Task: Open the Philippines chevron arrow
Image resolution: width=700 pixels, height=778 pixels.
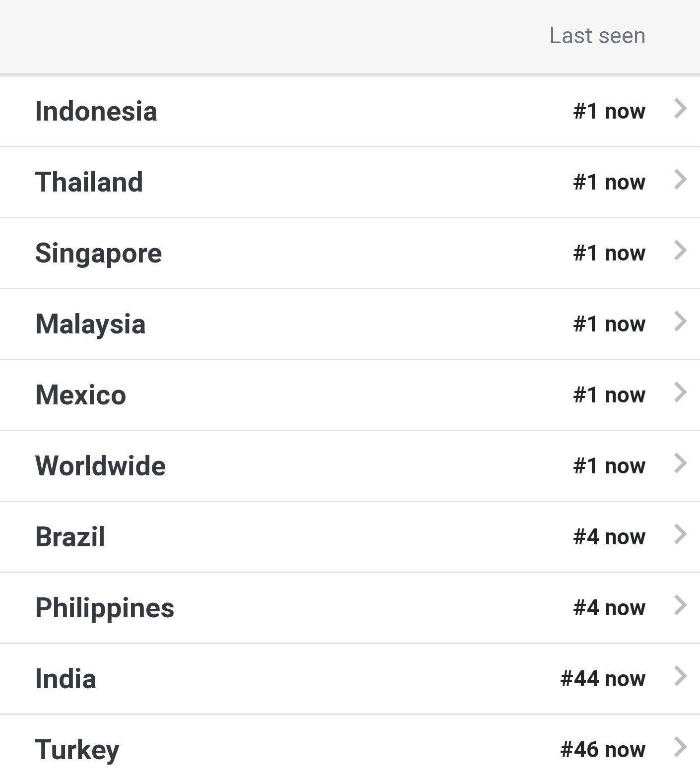Action: click(681, 605)
